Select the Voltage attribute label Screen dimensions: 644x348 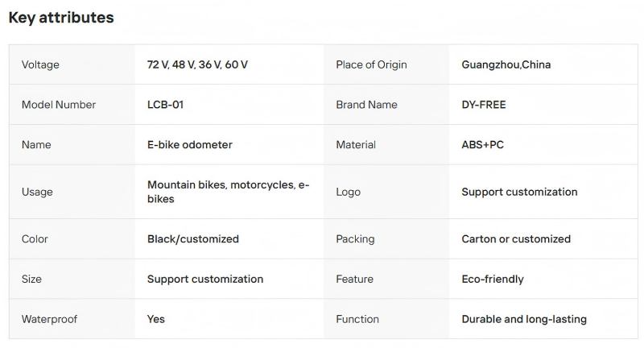(x=40, y=64)
